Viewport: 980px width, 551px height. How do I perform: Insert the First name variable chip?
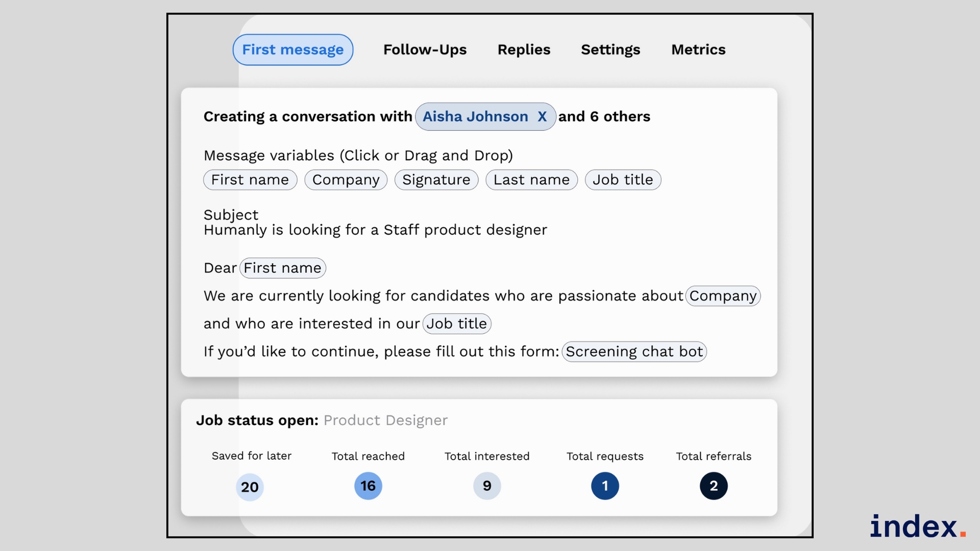[x=250, y=180]
